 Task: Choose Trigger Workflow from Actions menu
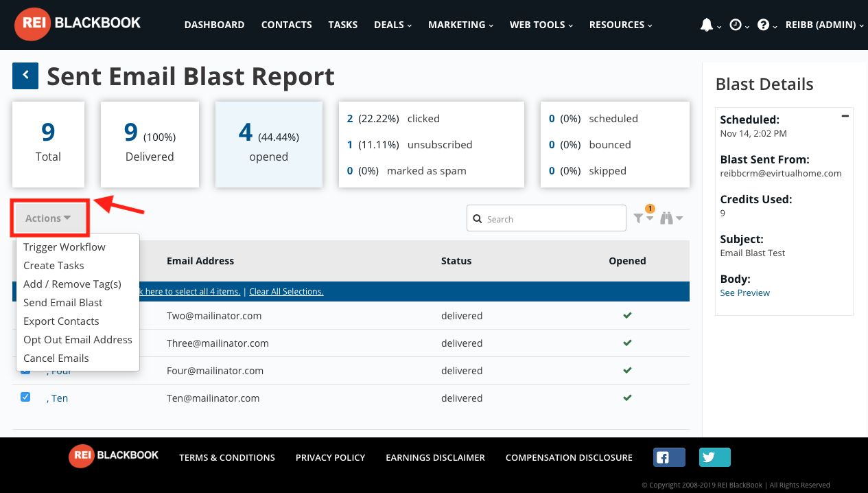(64, 247)
